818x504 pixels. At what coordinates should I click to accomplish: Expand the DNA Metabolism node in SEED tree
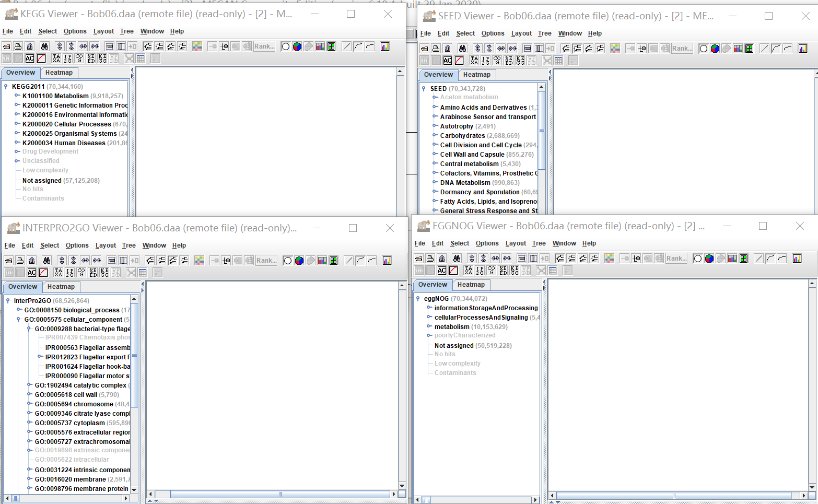coord(435,182)
